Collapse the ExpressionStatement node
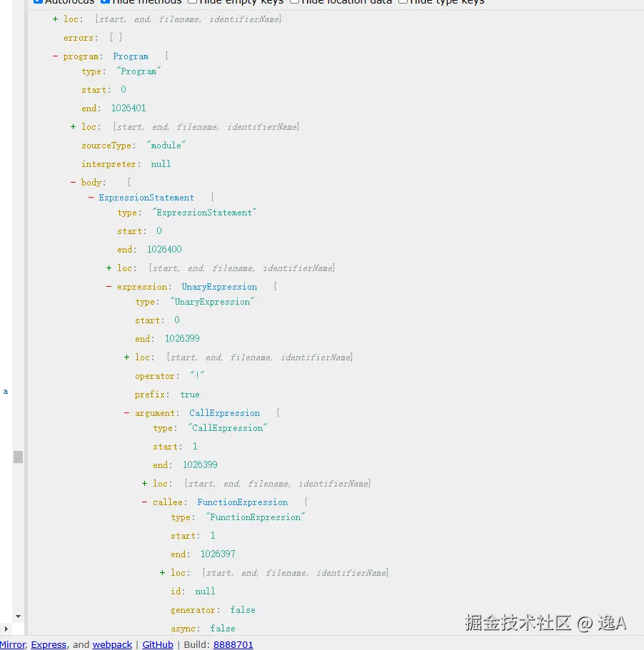The height and width of the screenshot is (650, 644). point(91,198)
